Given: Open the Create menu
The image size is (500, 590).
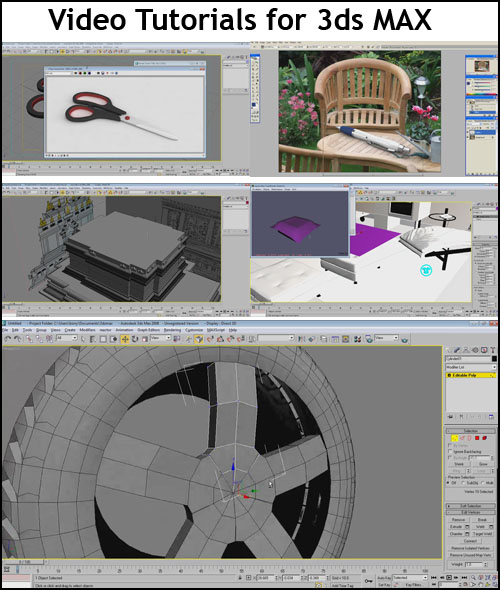Looking at the screenshot, I should click(70, 330).
